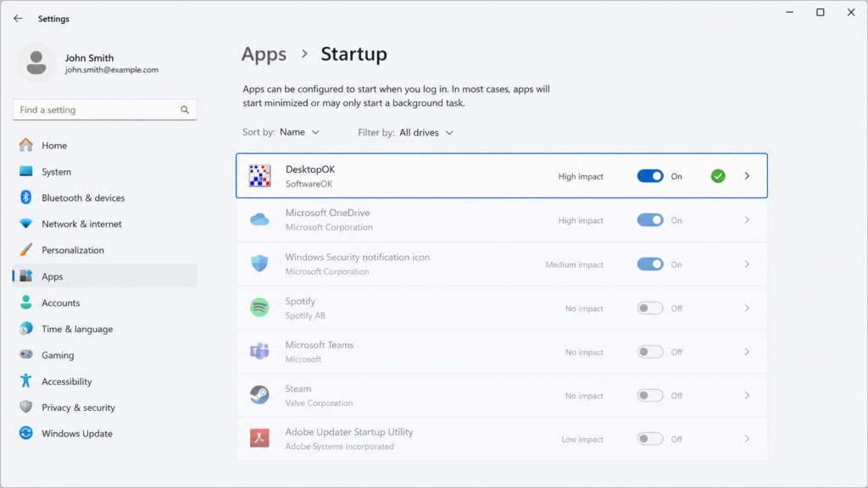Select Bluetooth & devices in sidebar
The width and height of the screenshot is (868, 488).
(104, 197)
